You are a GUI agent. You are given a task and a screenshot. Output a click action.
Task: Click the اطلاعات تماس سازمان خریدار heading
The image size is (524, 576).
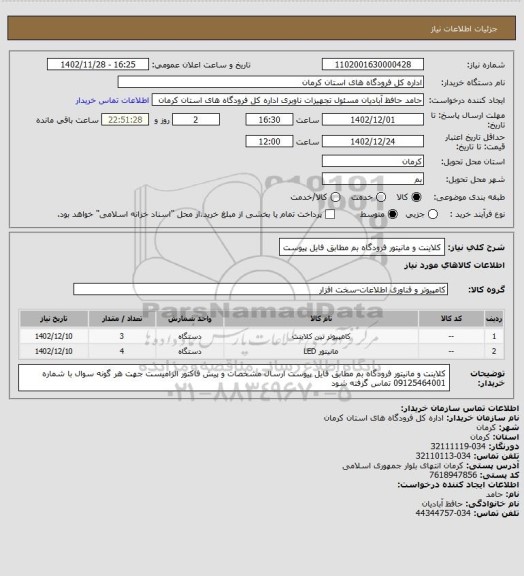(x=460, y=408)
